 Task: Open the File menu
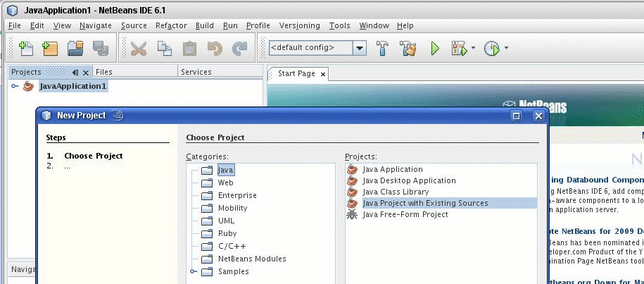click(14, 25)
